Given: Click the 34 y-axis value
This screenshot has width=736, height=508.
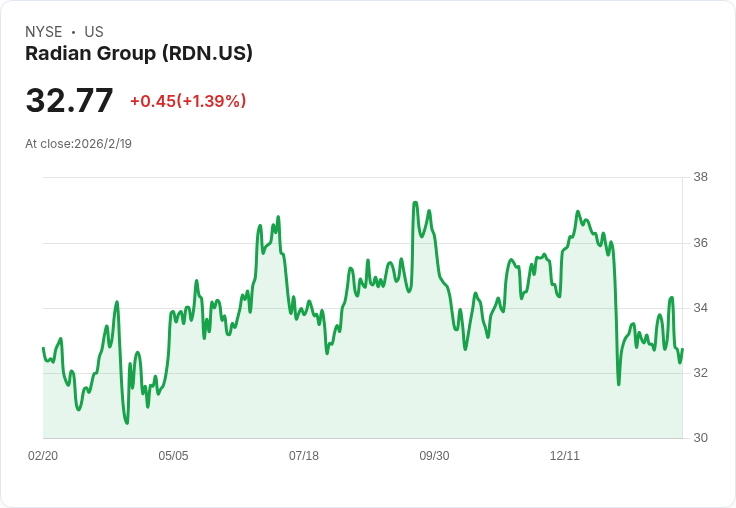Looking at the screenshot, I should coord(700,308).
